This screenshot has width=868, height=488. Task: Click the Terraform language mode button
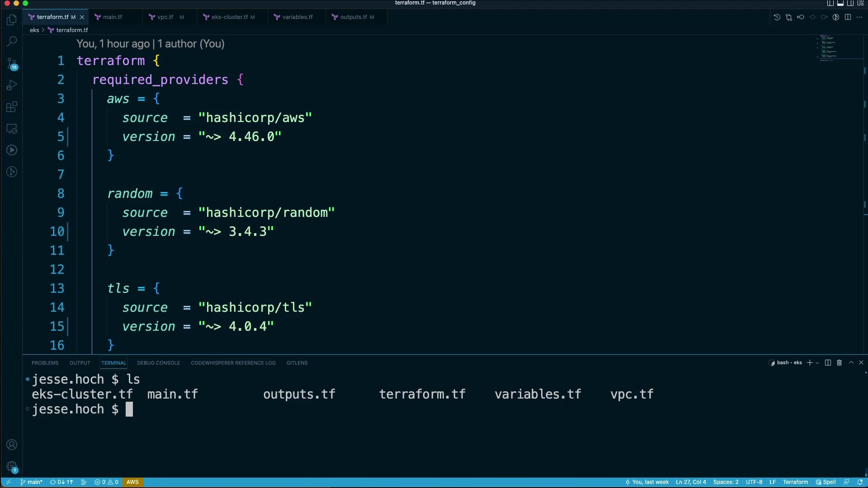click(795, 482)
